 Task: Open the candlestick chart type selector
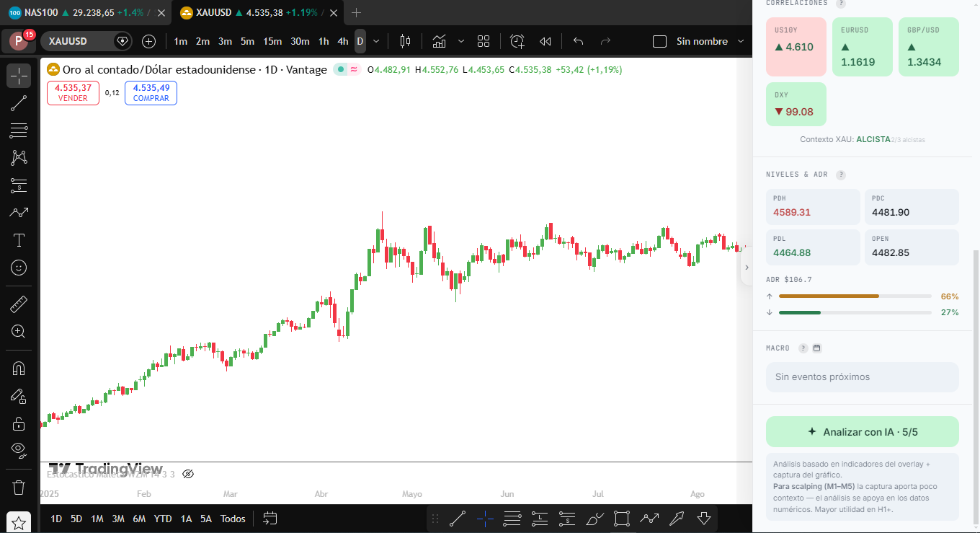point(405,41)
